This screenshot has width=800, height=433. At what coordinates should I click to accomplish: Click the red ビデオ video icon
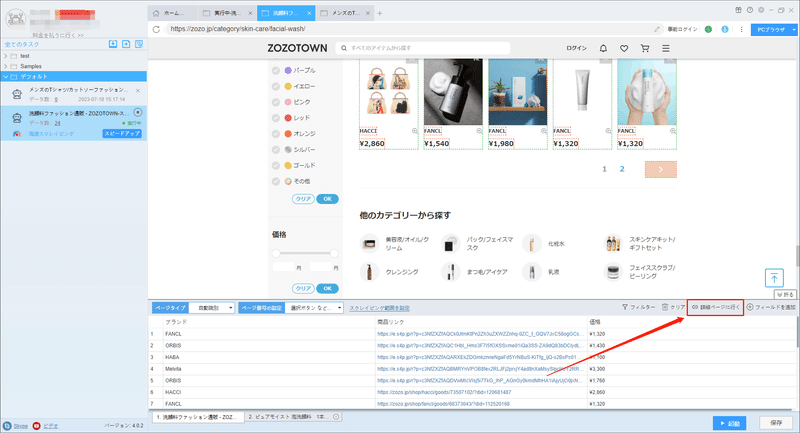[36, 426]
